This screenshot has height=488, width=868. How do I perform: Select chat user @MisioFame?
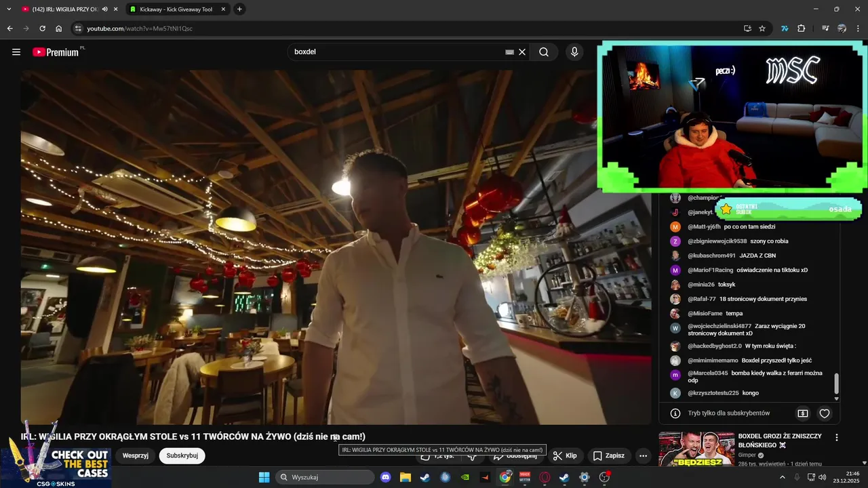[x=705, y=313]
